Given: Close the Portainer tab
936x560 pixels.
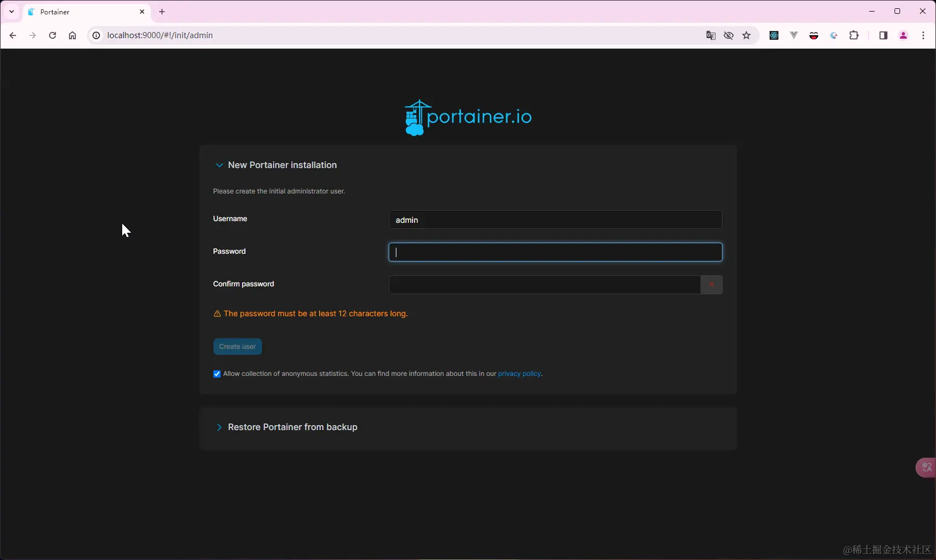Looking at the screenshot, I should [142, 12].
